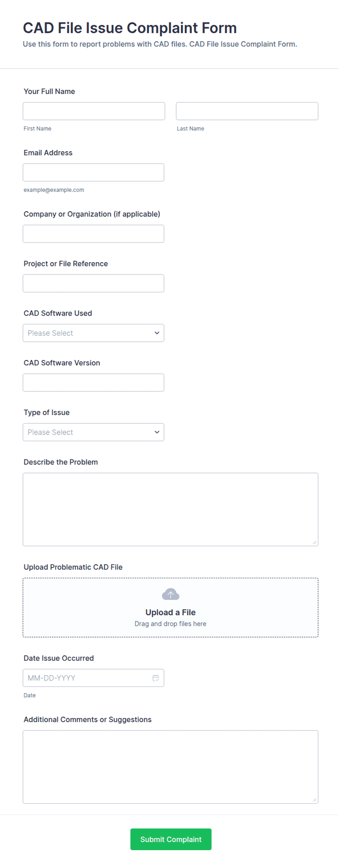This screenshot has height=868, width=338.
Task: Click the Additional Comments or Suggestions textarea
Action: (170, 767)
